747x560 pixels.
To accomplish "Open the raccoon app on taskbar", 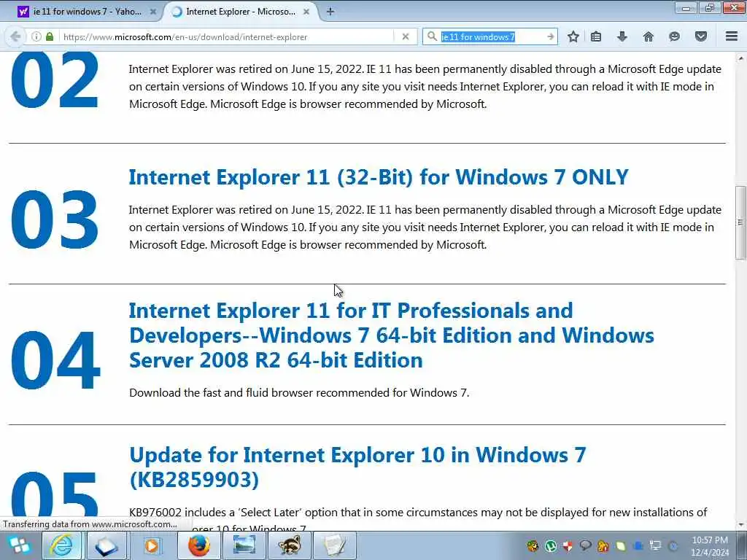I will tap(289, 545).
